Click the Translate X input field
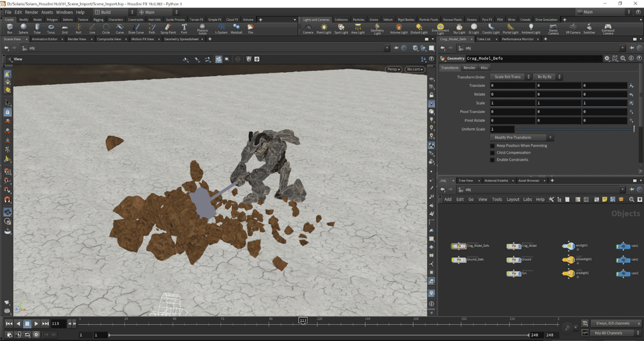The width and height of the screenshot is (644, 341). (512, 86)
